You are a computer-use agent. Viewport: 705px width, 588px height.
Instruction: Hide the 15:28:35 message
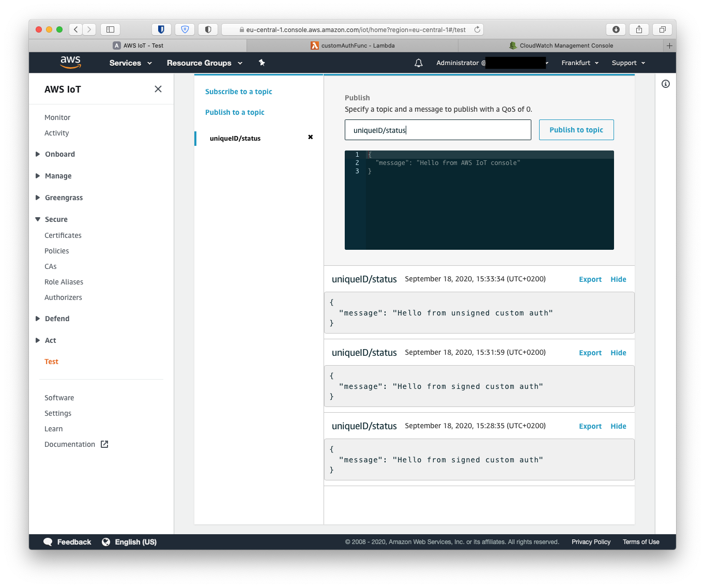[x=618, y=426]
